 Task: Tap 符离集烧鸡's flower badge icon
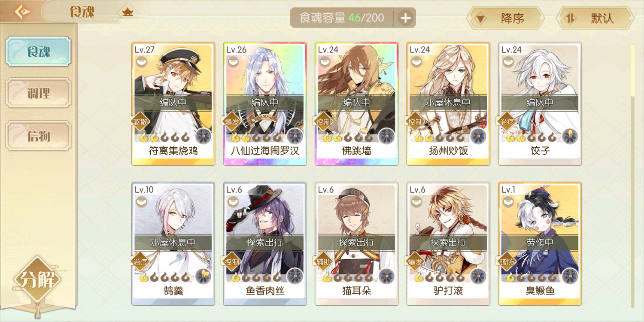tap(204, 136)
